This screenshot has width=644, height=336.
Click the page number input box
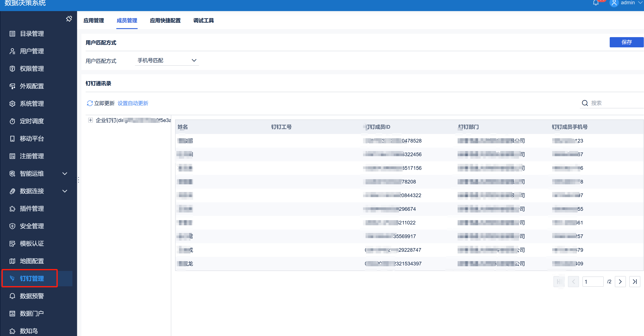coord(593,282)
